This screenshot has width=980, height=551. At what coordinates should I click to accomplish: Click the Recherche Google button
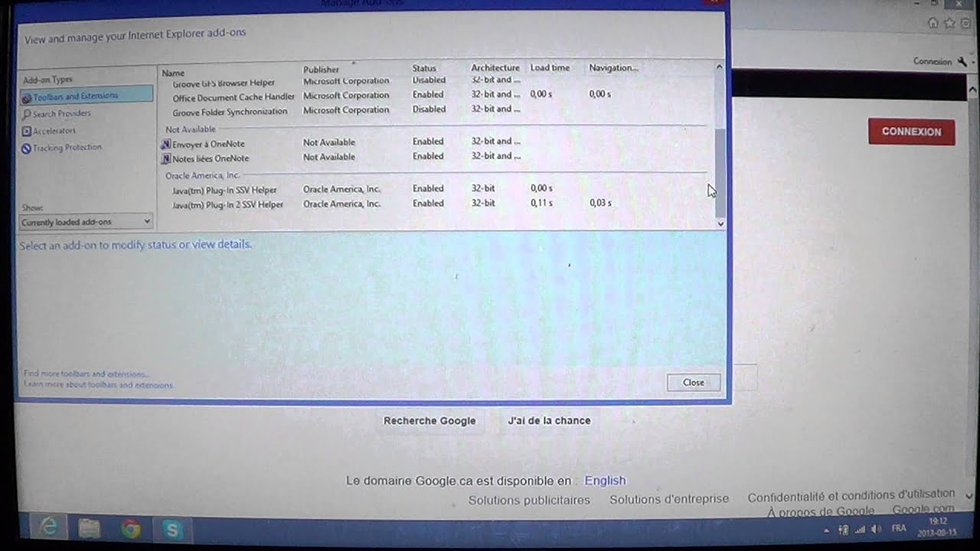pos(430,420)
